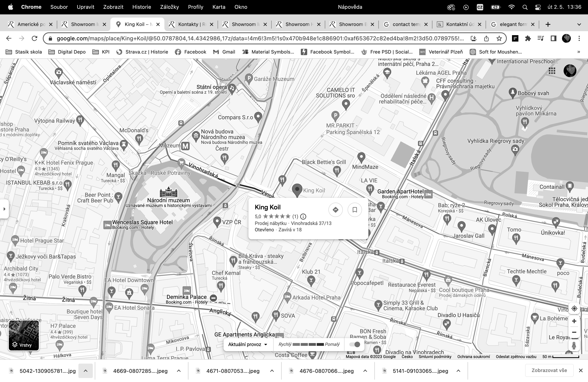
Task: Save King Koil with the bookmark icon
Action: (355, 210)
